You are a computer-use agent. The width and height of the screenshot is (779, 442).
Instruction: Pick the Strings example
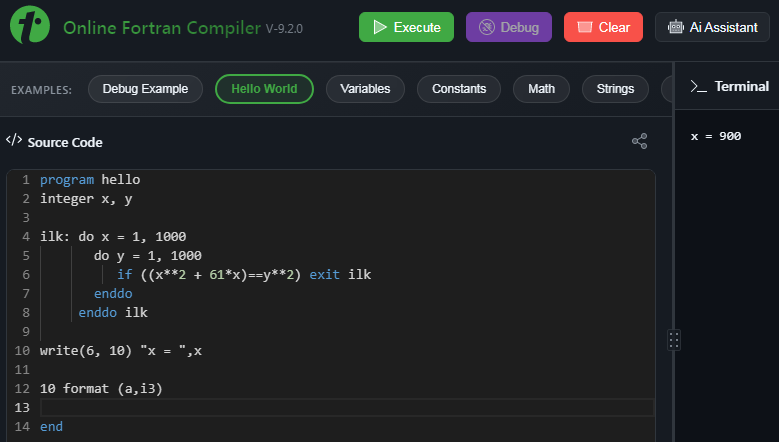(615, 89)
